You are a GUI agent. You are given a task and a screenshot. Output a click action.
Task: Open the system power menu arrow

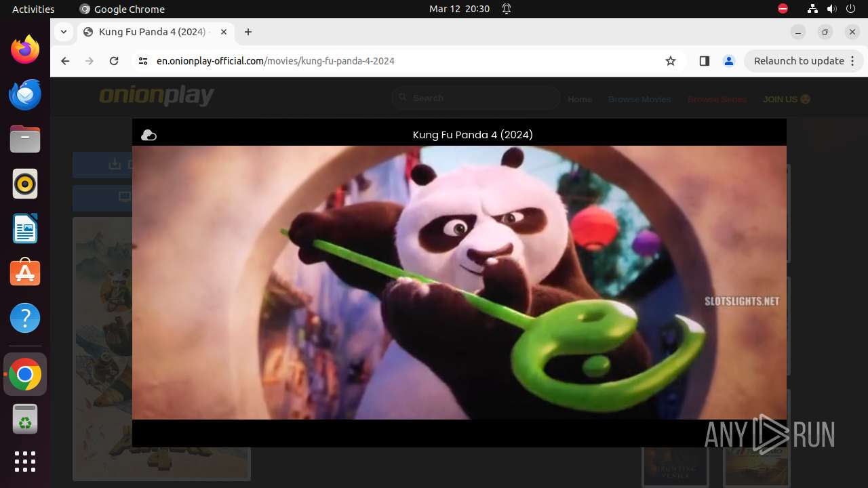click(x=850, y=9)
